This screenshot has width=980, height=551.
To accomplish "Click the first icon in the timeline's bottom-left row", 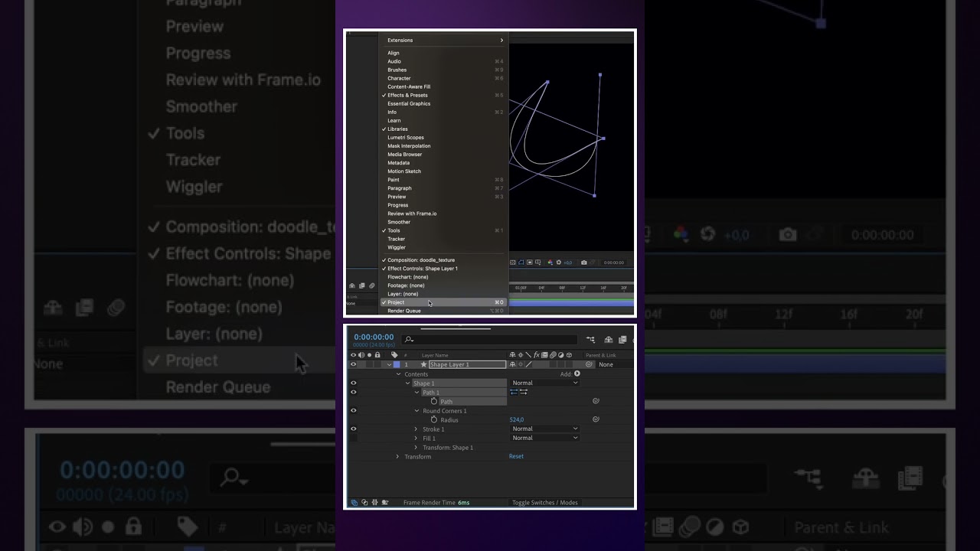I will click(x=354, y=502).
